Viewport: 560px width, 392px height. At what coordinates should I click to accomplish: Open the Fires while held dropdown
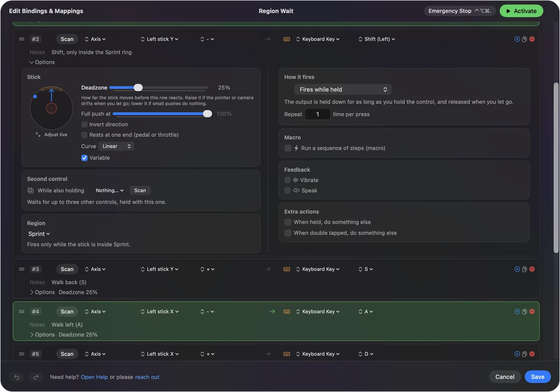point(343,90)
